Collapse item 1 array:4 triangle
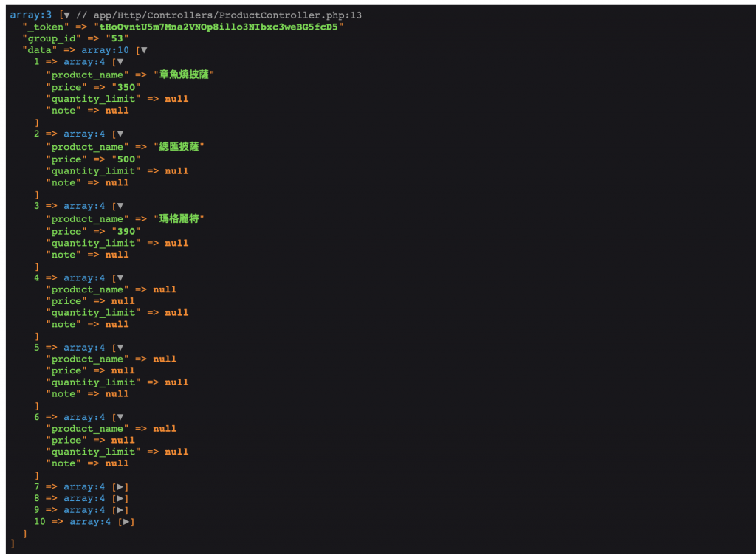This screenshot has width=756, height=555. (x=120, y=62)
